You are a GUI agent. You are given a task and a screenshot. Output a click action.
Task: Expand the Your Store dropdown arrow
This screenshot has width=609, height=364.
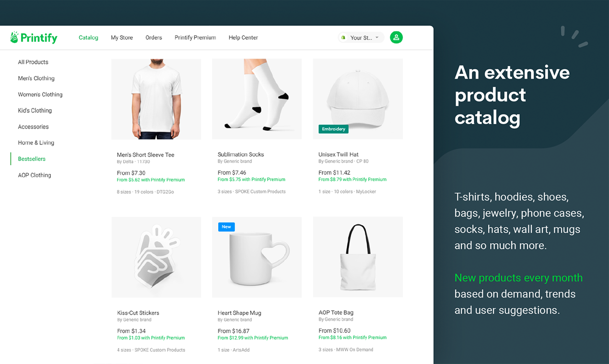pos(377,37)
